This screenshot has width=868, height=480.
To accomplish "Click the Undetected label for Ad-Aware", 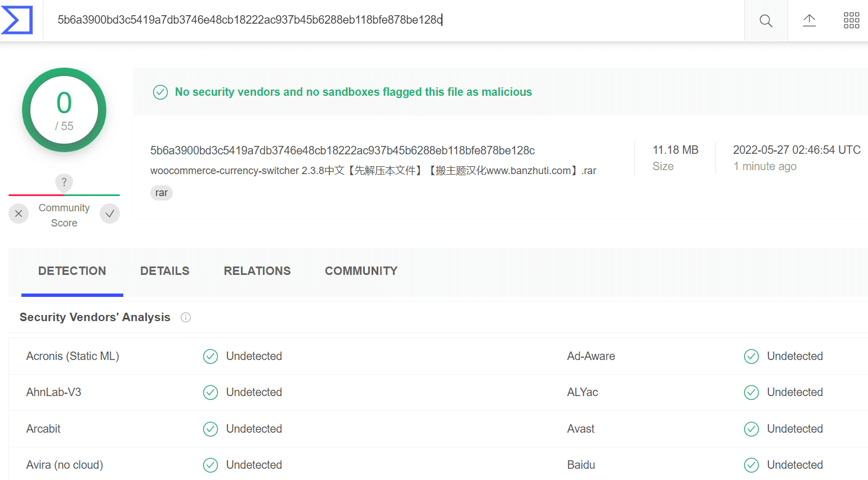I will coord(795,356).
